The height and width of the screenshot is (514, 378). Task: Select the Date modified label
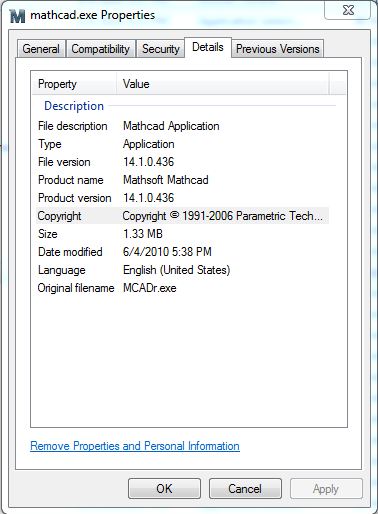[70, 252]
